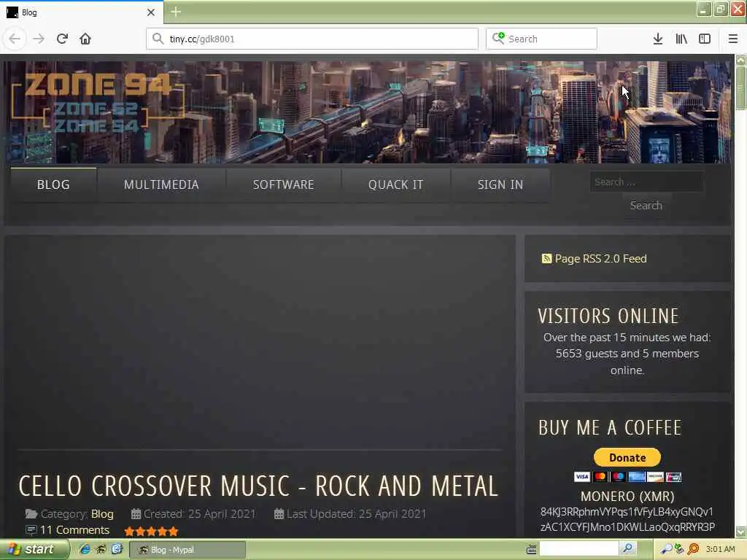Open the SIGN IN menu item
747x560 pixels.
point(500,184)
